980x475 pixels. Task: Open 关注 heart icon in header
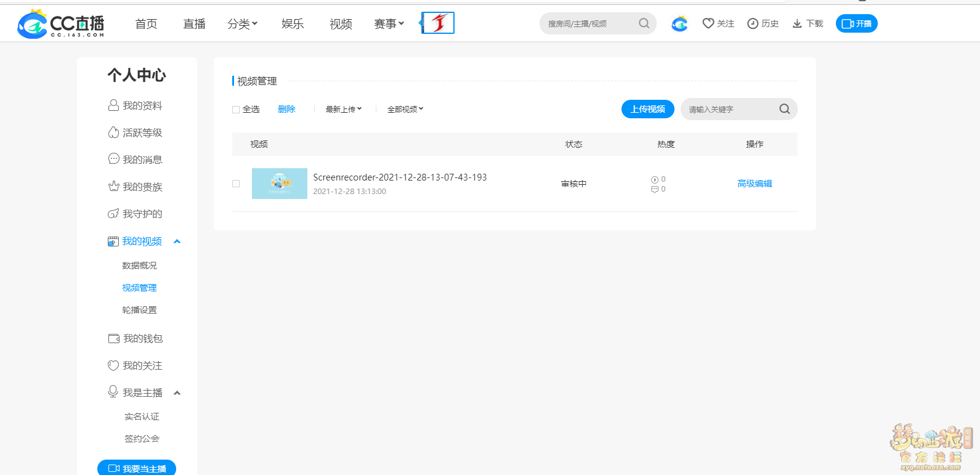(x=708, y=23)
